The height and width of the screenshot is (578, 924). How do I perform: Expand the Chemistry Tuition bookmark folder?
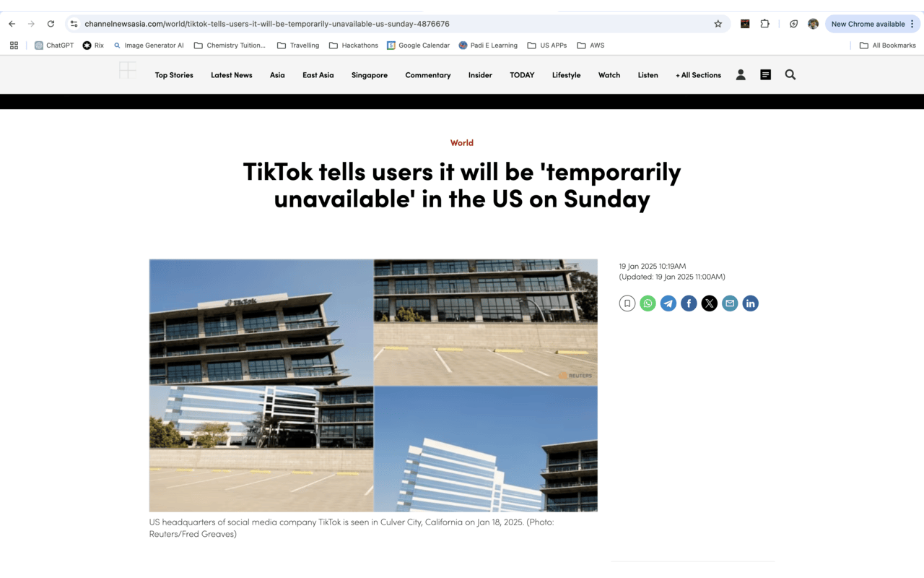click(230, 45)
